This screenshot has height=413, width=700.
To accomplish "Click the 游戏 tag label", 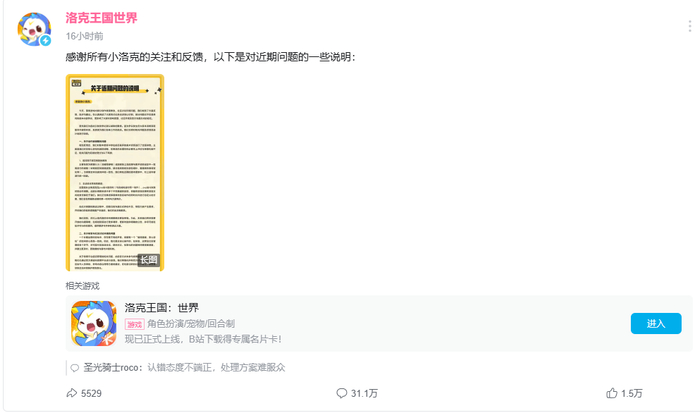I will (134, 324).
